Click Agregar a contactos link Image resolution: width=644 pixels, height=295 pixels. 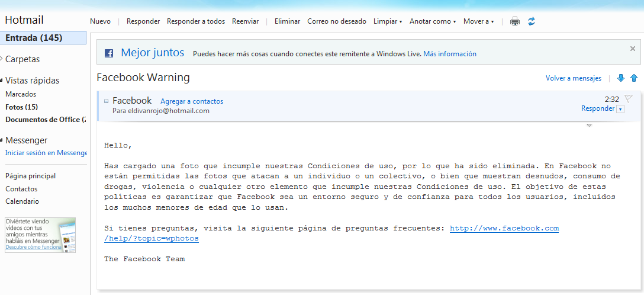(x=192, y=101)
